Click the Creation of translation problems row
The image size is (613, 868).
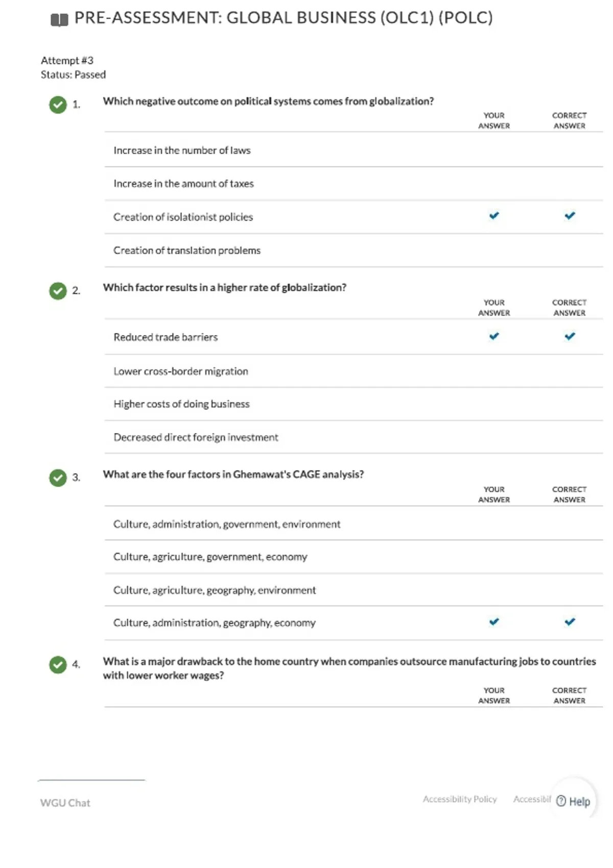click(353, 250)
